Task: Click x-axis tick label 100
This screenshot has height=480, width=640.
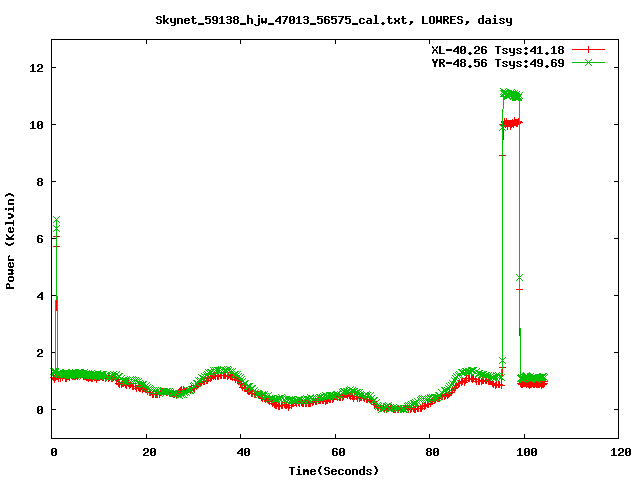Action: click(527, 452)
